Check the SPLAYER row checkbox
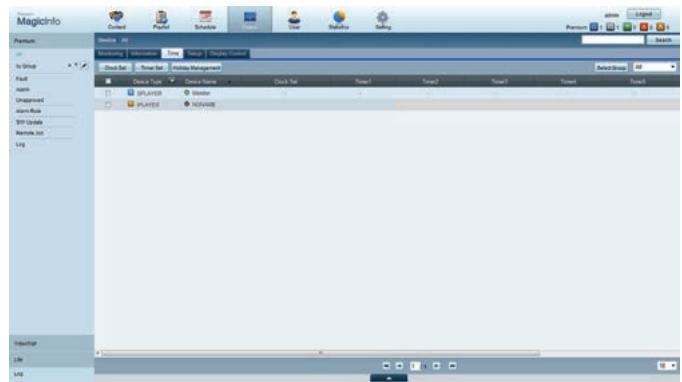682x382 pixels. 108,93
